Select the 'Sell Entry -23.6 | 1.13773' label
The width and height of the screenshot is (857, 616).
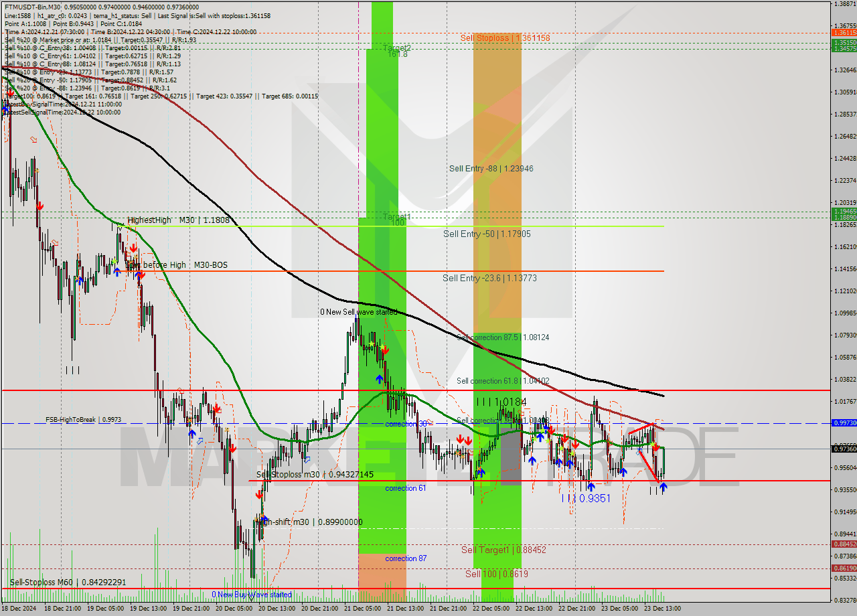[489, 278]
